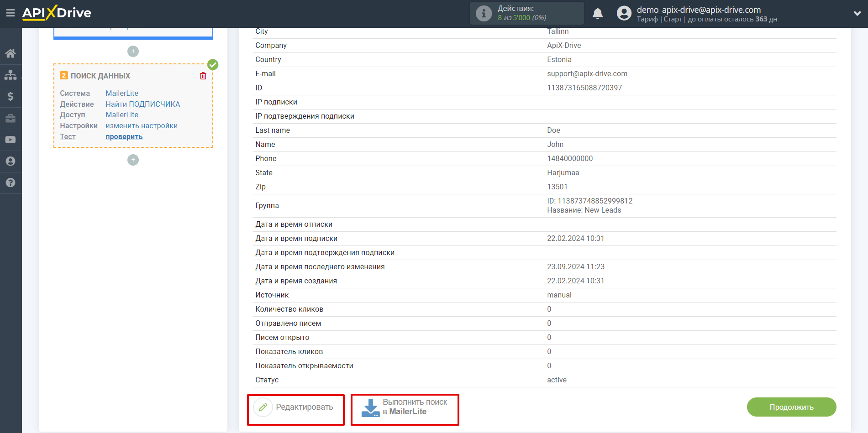This screenshot has height=433, width=868.
Task: Select the Zip value 13501
Action: pyautogui.click(x=557, y=187)
